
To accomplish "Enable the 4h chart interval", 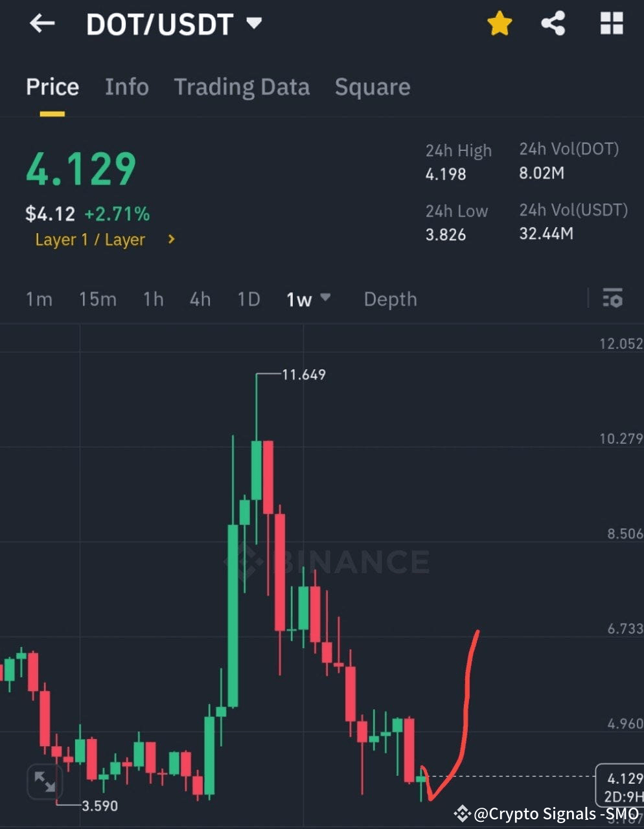I will coord(200,299).
